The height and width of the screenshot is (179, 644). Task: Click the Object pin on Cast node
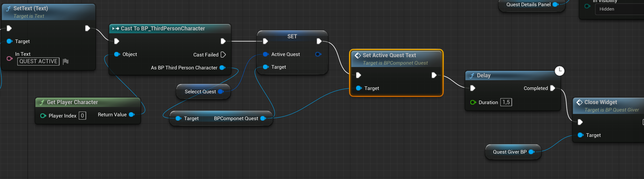tap(117, 54)
